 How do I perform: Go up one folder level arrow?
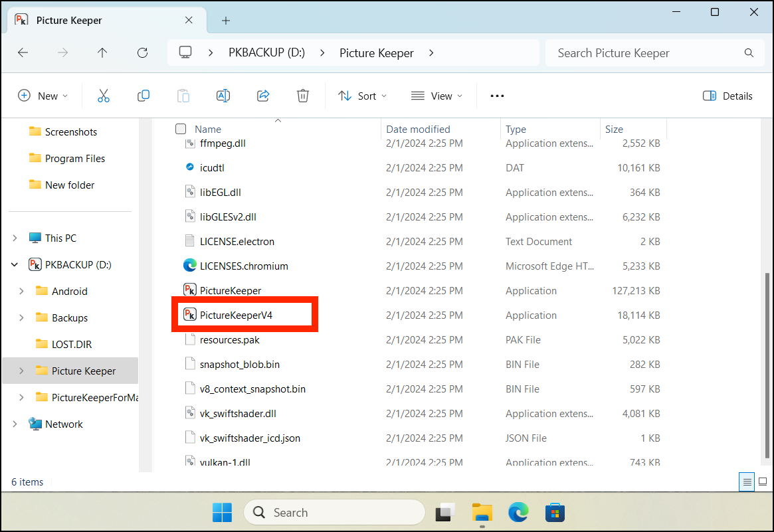102,53
